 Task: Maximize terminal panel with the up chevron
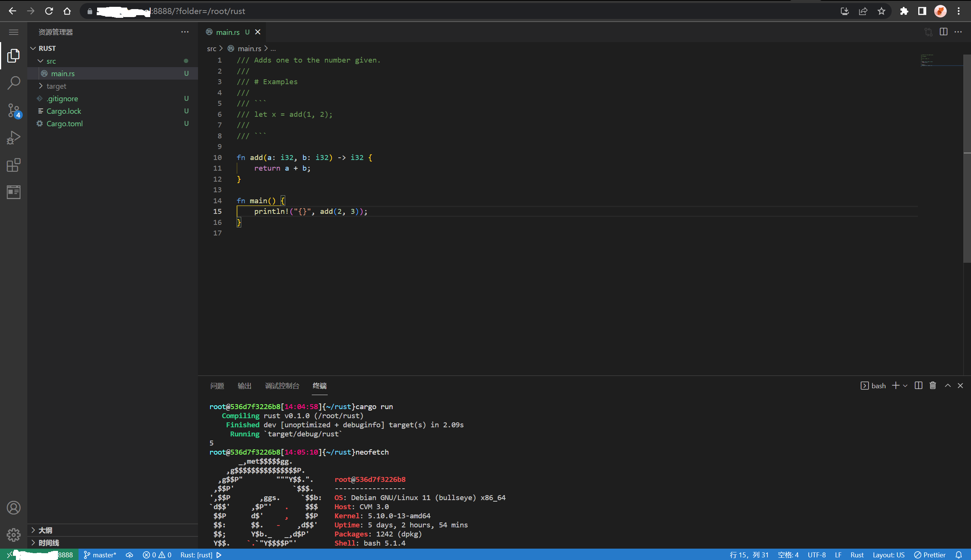point(947,385)
